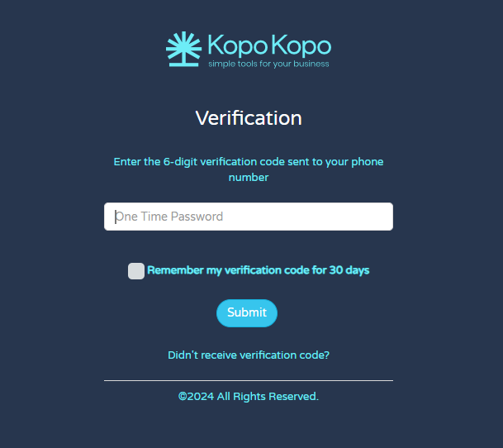The image size is (503, 448).
Task: Tick the remember verification code checkbox
Action: pos(136,271)
